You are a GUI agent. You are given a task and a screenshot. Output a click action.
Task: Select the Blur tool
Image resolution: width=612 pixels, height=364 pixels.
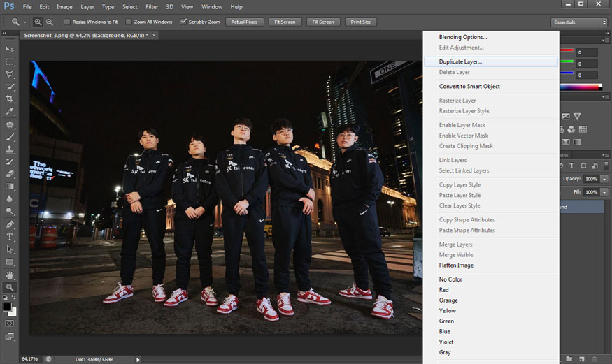9,198
